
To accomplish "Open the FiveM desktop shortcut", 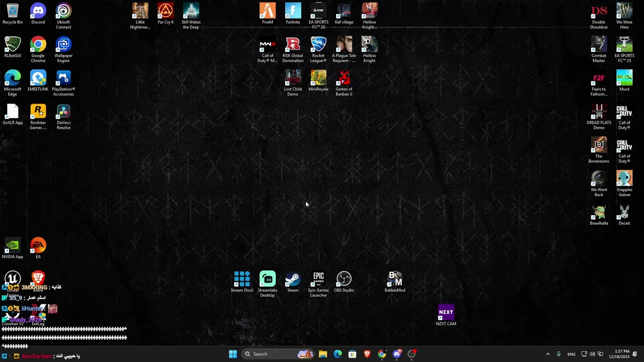I will coord(268,14).
